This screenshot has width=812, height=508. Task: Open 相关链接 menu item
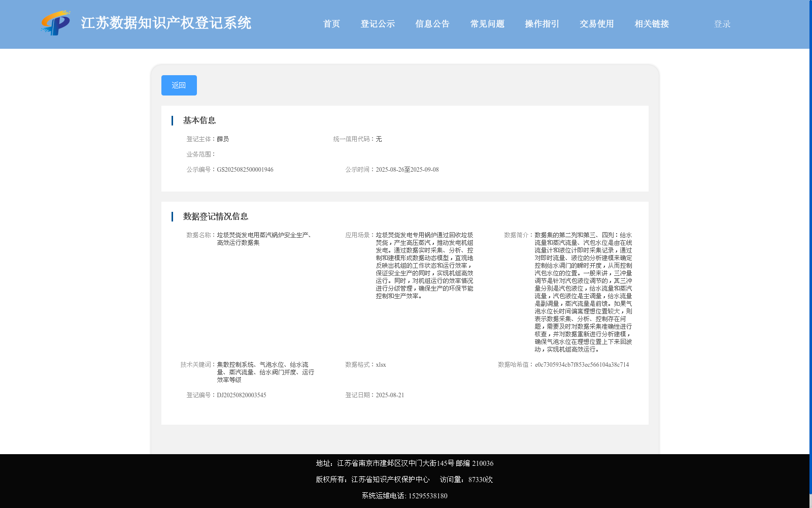652,24
